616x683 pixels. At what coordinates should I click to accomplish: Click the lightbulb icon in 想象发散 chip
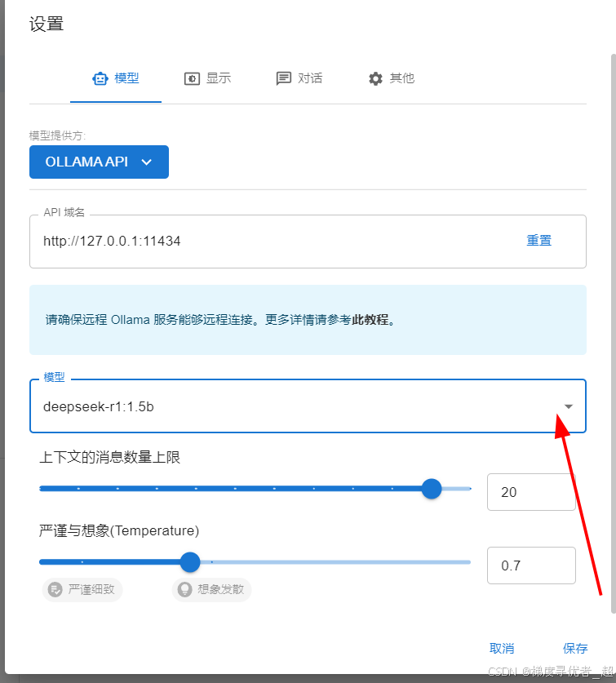click(x=184, y=590)
